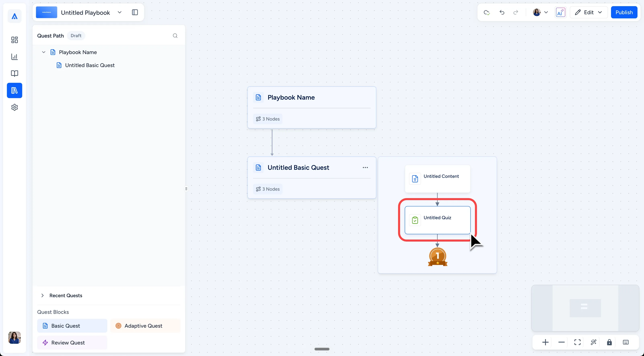Open Untitled Basic Quest three-dot menu
The image size is (644, 356).
[365, 168]
